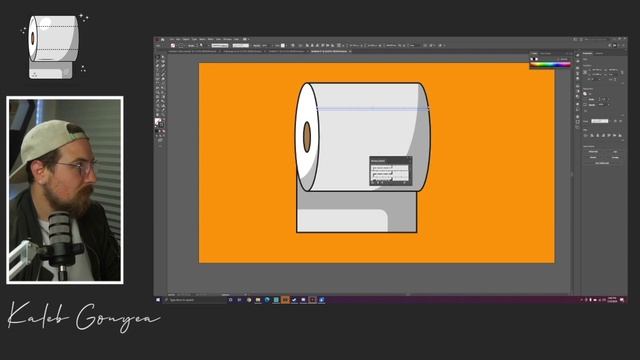Open the Effect menu
Image resolution: width=640 pixels, height=360 pixels.
pyautogui.click(x=211, y=40)
